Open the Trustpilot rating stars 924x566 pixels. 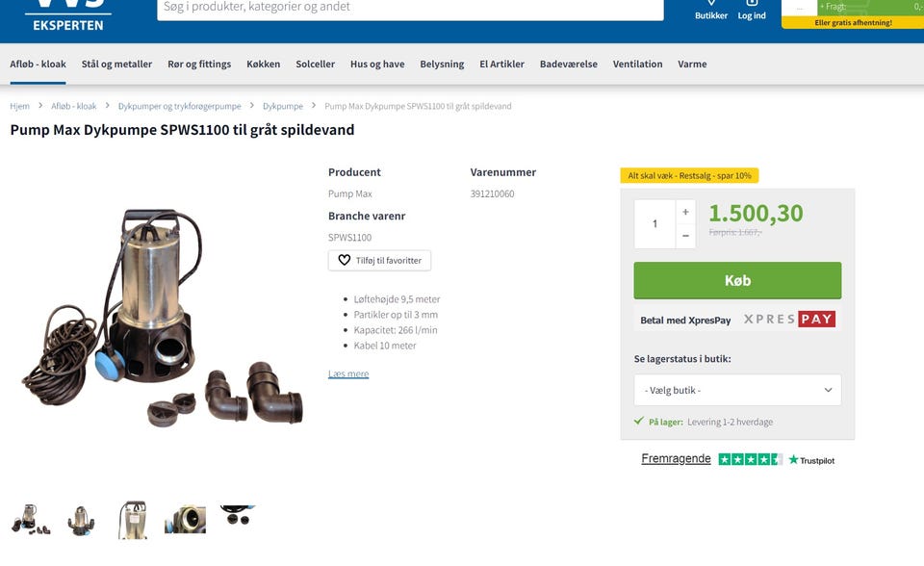751,459
